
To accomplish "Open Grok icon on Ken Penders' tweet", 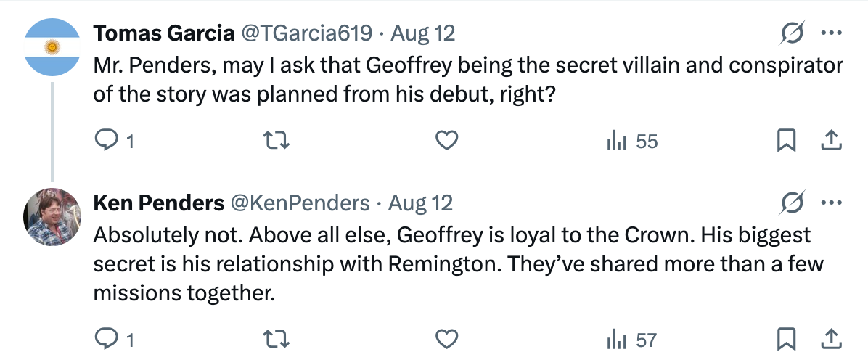I will (793, 202).
